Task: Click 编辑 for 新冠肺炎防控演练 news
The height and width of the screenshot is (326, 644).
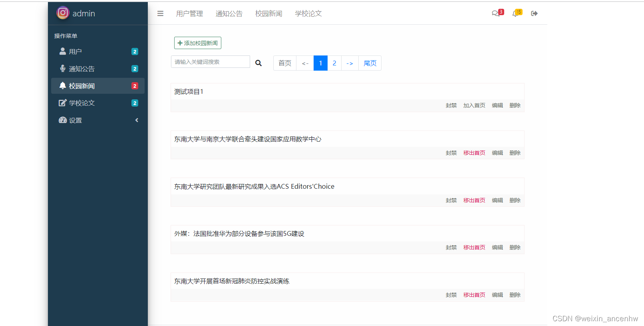Action: coord(497,295)
